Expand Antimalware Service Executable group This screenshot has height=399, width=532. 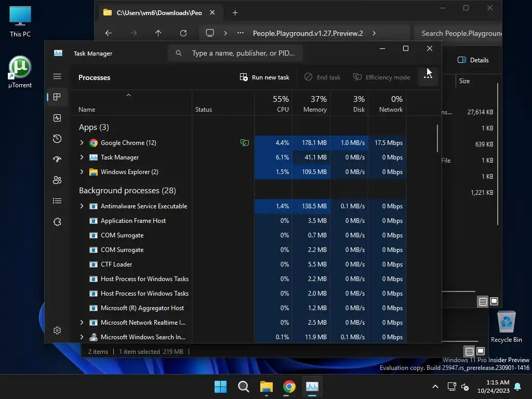click(82, 206)
